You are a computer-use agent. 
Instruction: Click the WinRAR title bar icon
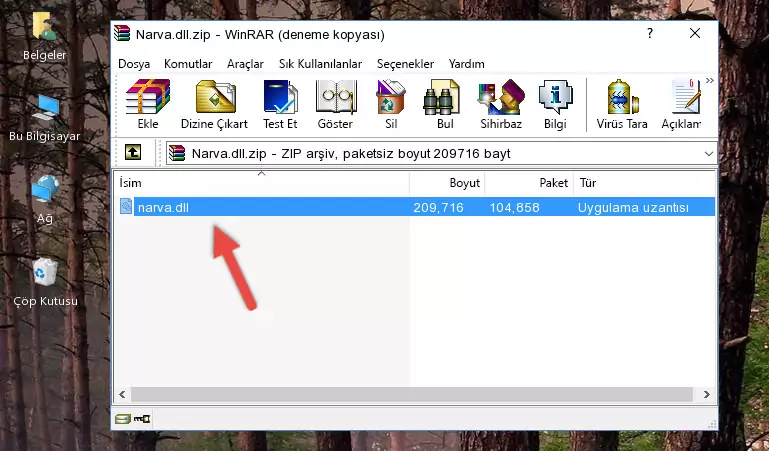(x=122, y=34)
